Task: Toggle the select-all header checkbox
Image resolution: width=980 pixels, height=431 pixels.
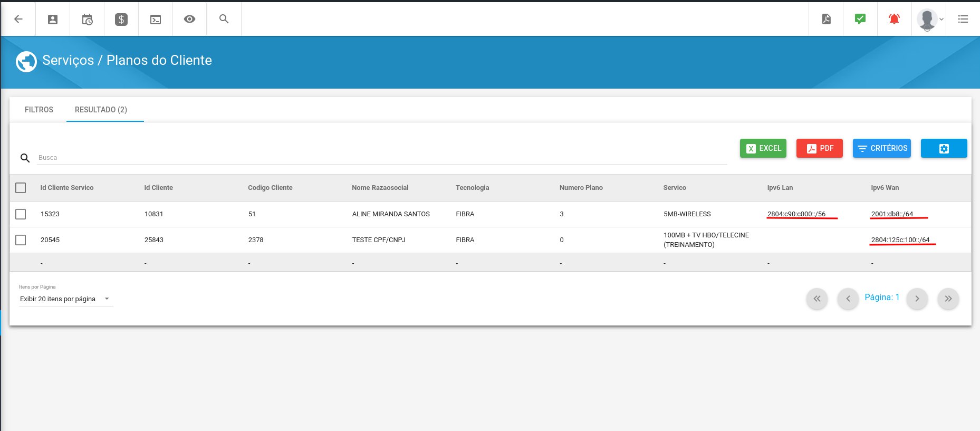Action: point(21,188)
